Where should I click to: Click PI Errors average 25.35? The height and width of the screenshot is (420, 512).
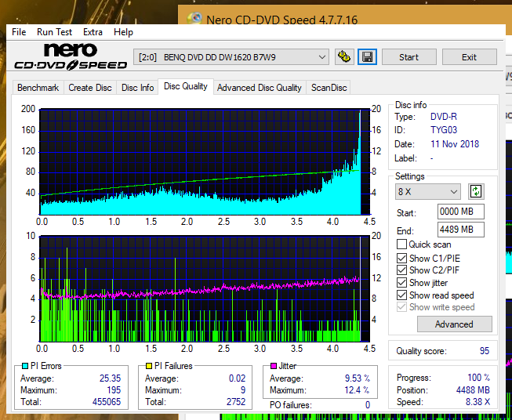110,378
